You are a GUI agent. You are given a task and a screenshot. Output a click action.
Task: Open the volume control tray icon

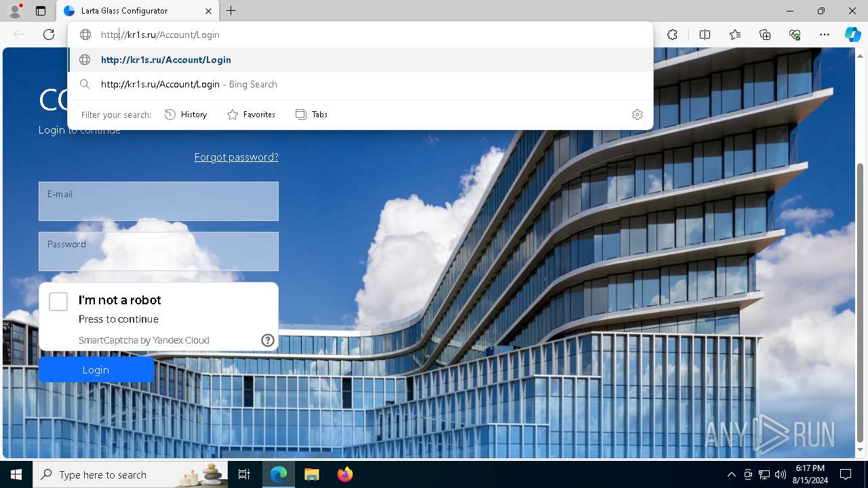[x=781, y=474]
